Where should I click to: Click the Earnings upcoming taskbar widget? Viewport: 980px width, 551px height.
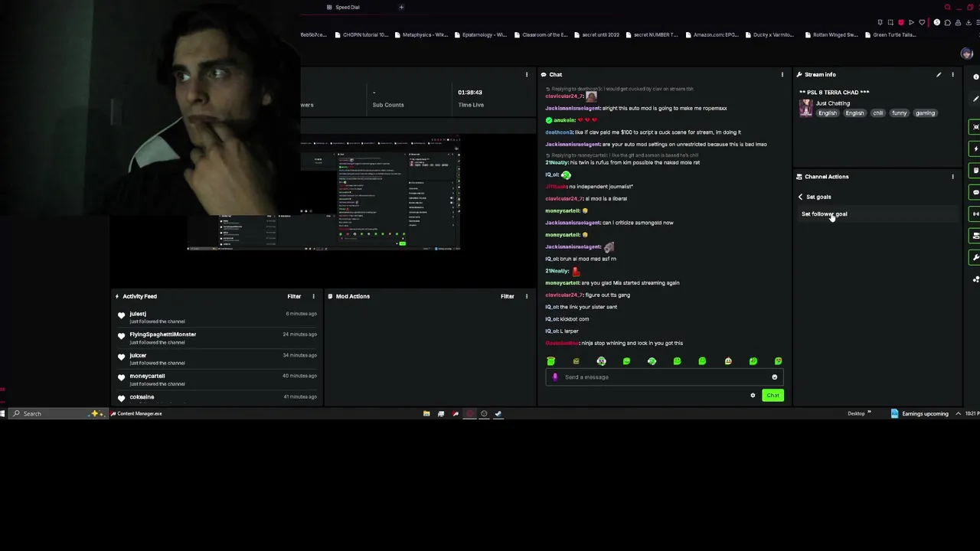pos(920,414)
